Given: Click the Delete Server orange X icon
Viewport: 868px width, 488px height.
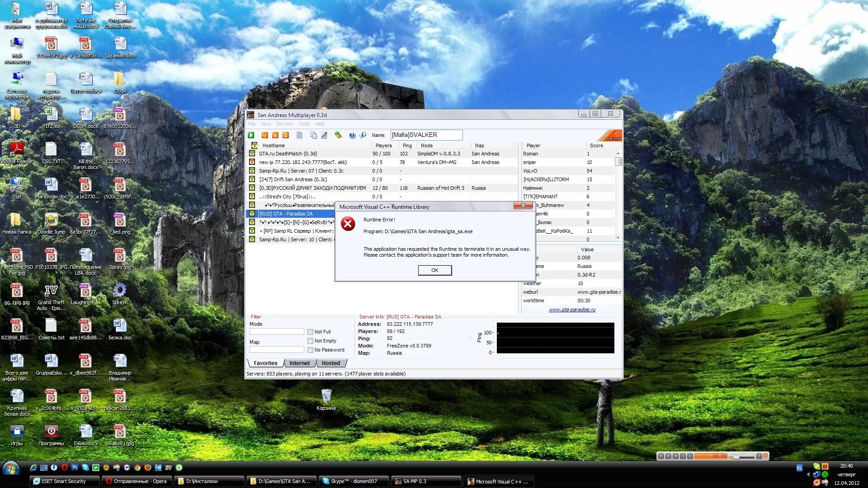Looking at the screenshot, I should tap(275, 135).
